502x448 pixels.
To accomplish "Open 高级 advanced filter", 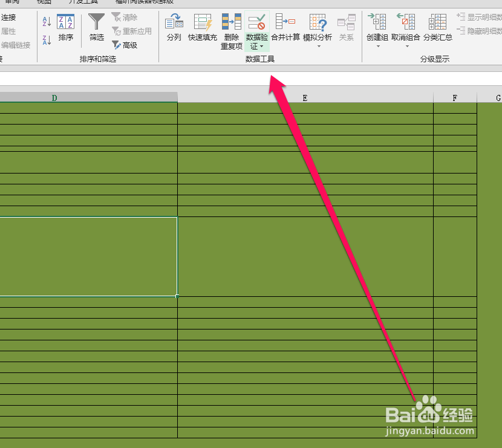I will (x=125, y=45).
